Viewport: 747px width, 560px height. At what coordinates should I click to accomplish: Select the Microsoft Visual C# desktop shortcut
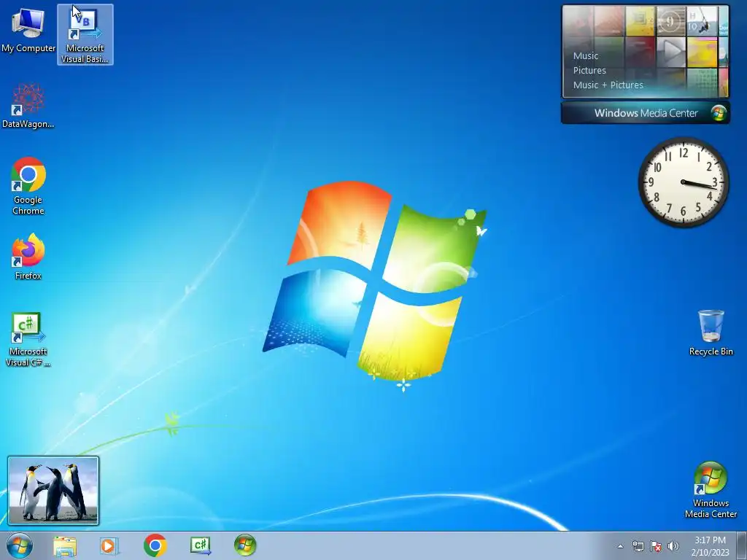[x=28, y=340]
